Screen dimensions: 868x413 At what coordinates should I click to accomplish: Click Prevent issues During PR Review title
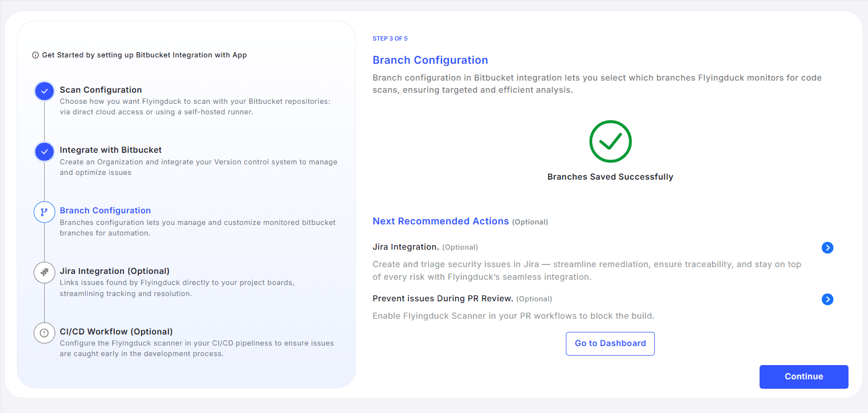(442, 299)
